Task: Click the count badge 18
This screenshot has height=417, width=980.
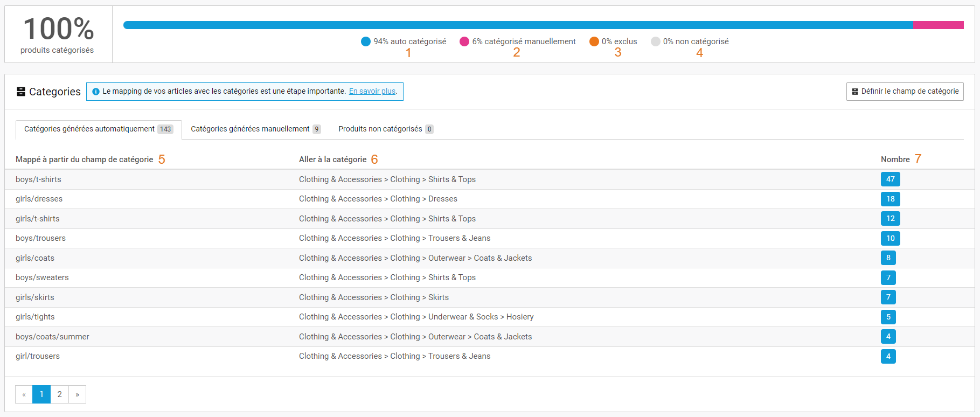Action: (x=891, y=199)
